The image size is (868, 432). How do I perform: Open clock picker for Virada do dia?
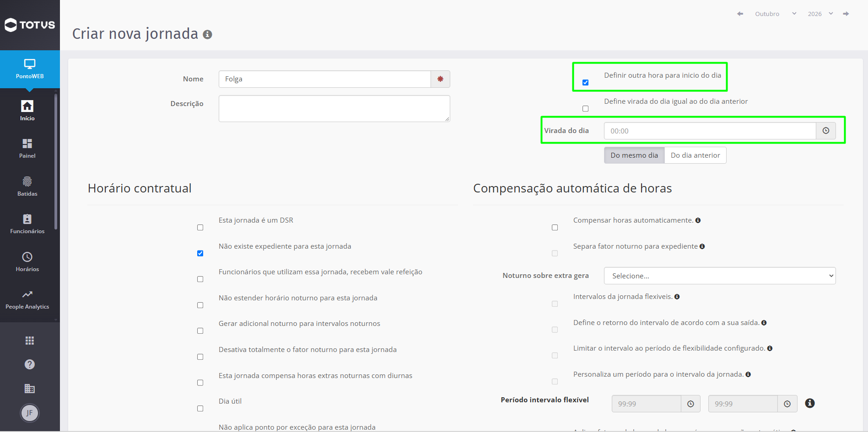[x=826, y=131]
